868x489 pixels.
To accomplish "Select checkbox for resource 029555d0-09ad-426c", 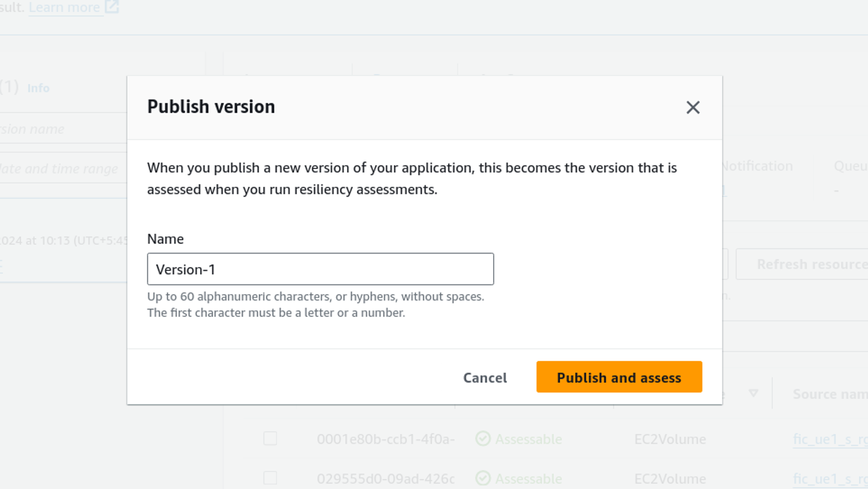I will tap(270, 478).
